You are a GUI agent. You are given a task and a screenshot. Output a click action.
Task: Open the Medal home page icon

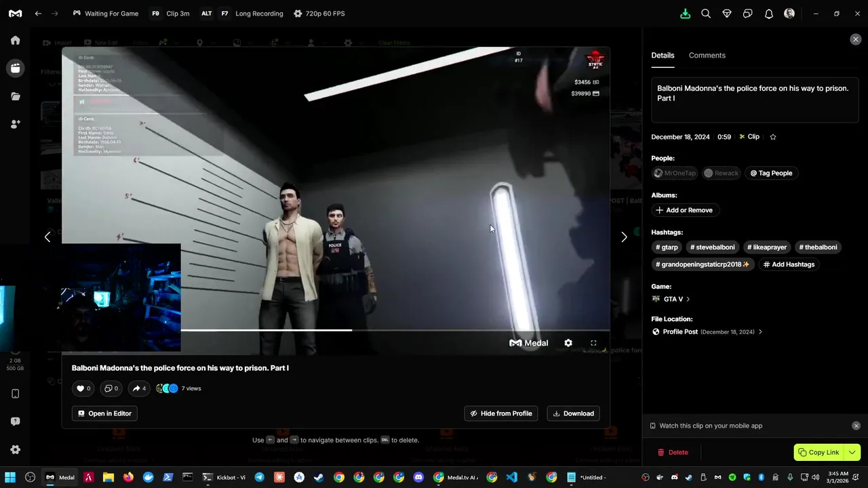[15, 41]
